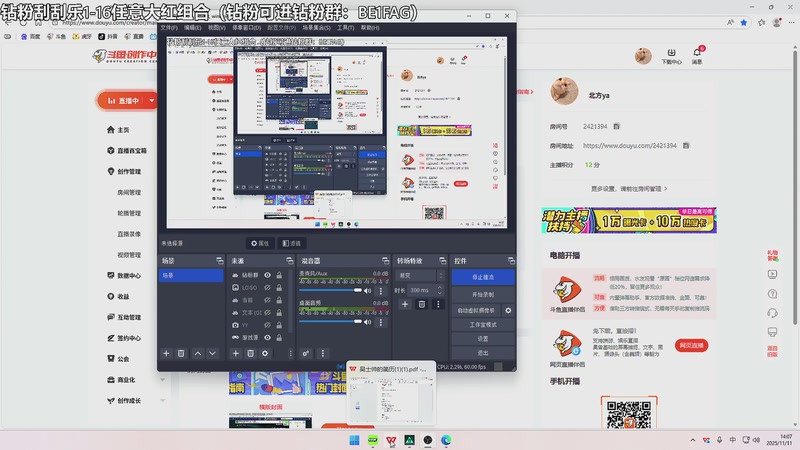Viewport: 800px width, 450px height.
Task: Pop out the 控件 dock panel icon
Action: pyautogui.click(x=511, y=261)
